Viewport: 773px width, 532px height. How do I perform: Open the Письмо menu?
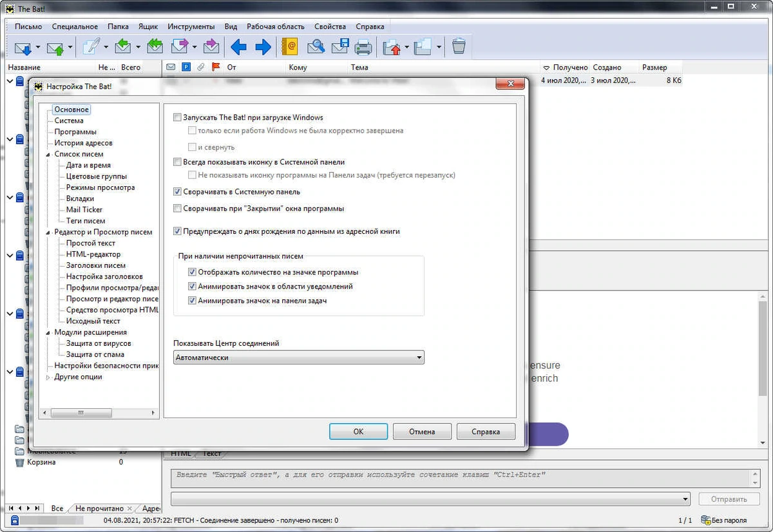tap(28, 26)
